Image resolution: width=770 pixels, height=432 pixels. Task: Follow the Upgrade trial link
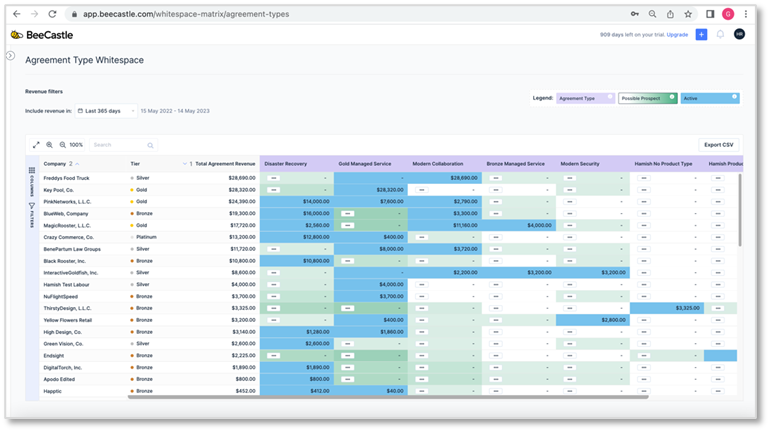click(677, 35)
